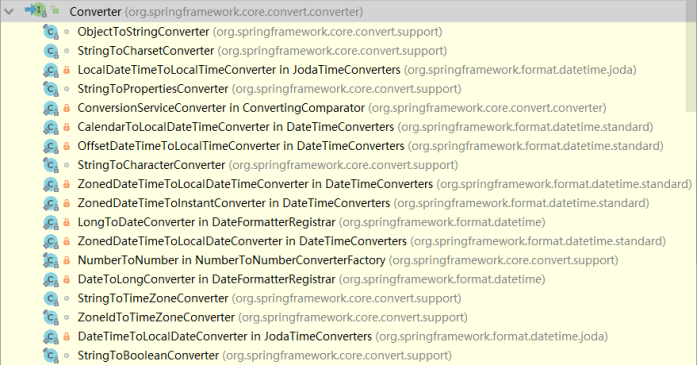Click the class icon of NumberToNumber
Screen dimensions: 699x375
(x=51, y=260)
